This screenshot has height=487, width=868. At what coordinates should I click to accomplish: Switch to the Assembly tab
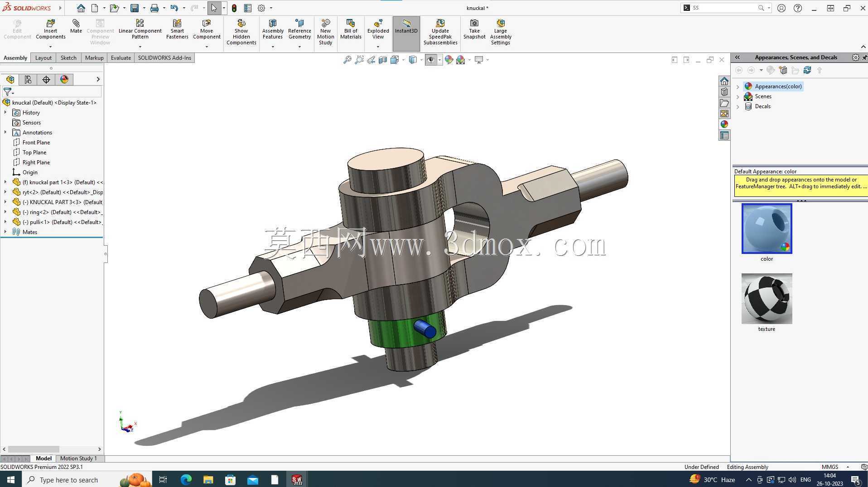tap(15, 58)
